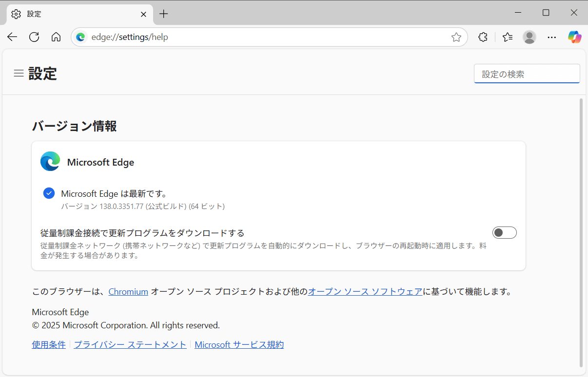This screenshot has height=377, width=588.
Task: Click the バージョン 138.0.3351.77 text
Action: point(143,207)
